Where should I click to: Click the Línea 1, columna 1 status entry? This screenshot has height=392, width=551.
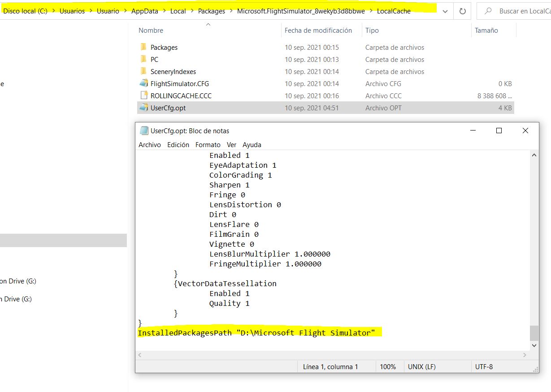tap(330, 367)
